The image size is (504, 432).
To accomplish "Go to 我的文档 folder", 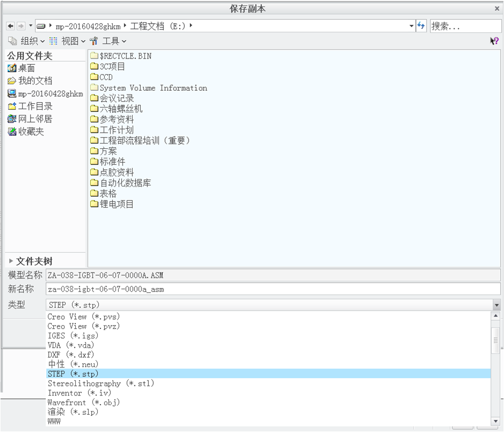I will coord(30,81).
